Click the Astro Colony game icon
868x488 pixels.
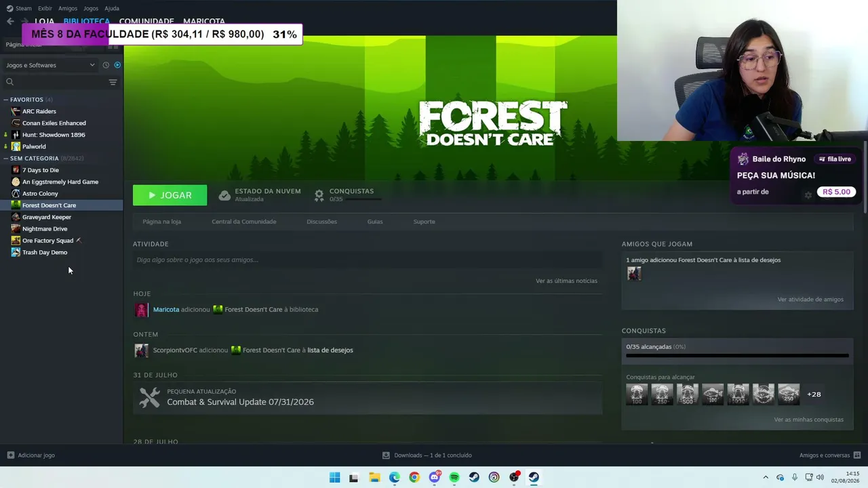tap(16, 193)
